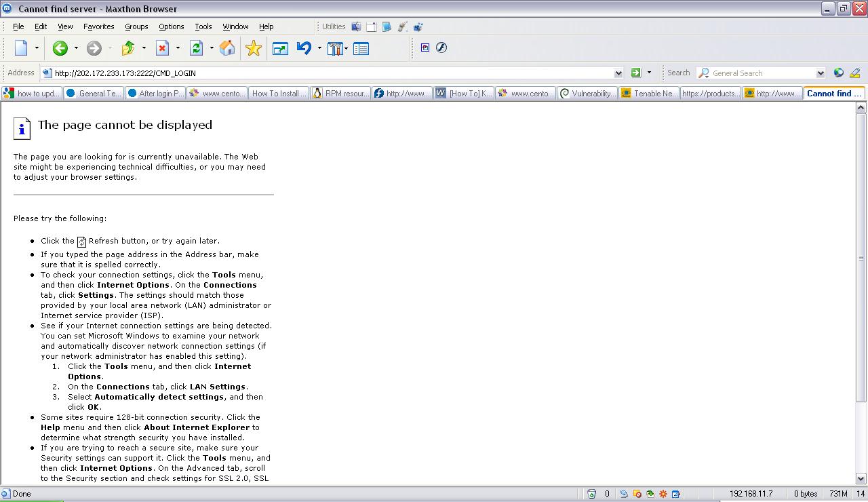This screenshot has height=502, width=868.
Task: Click the green arrow icon in the status bar
Action: 650,494
